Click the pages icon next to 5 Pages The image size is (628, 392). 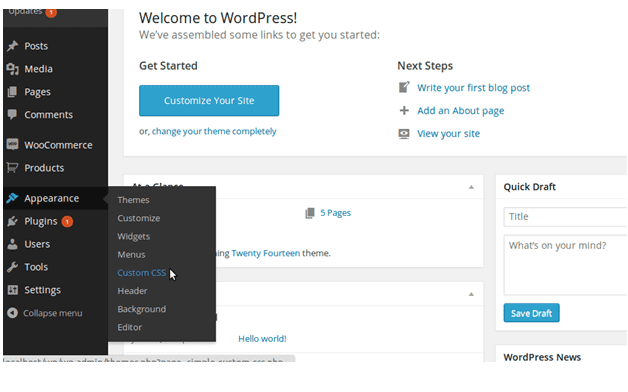pos(310,213)
